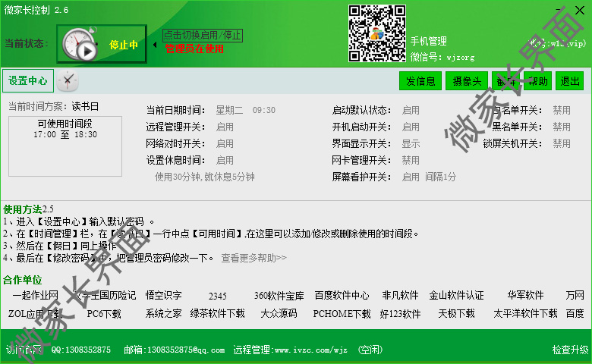Click 白名单开关 value 禁用
592x364 pixels.
[x=562, y=110]
